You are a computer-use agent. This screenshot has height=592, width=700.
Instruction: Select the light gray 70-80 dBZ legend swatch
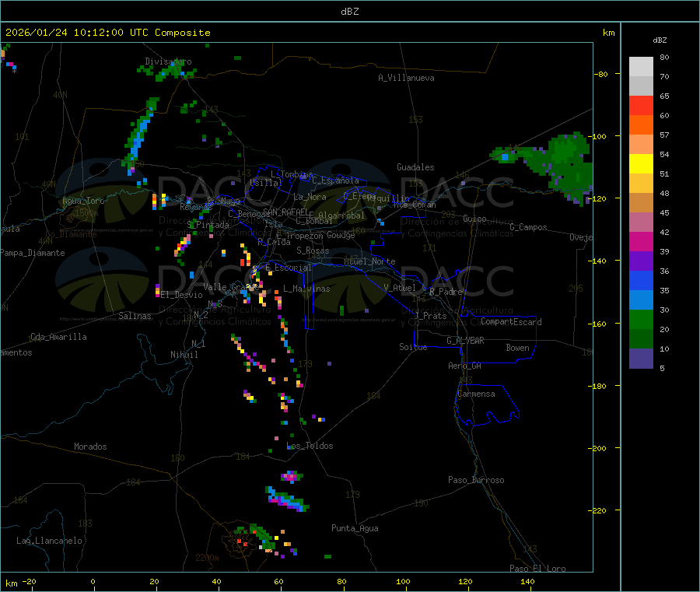(641, 67)
